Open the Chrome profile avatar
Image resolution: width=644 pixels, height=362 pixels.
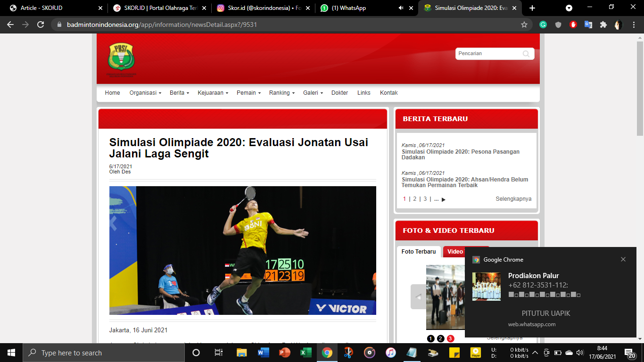point(618,25)
